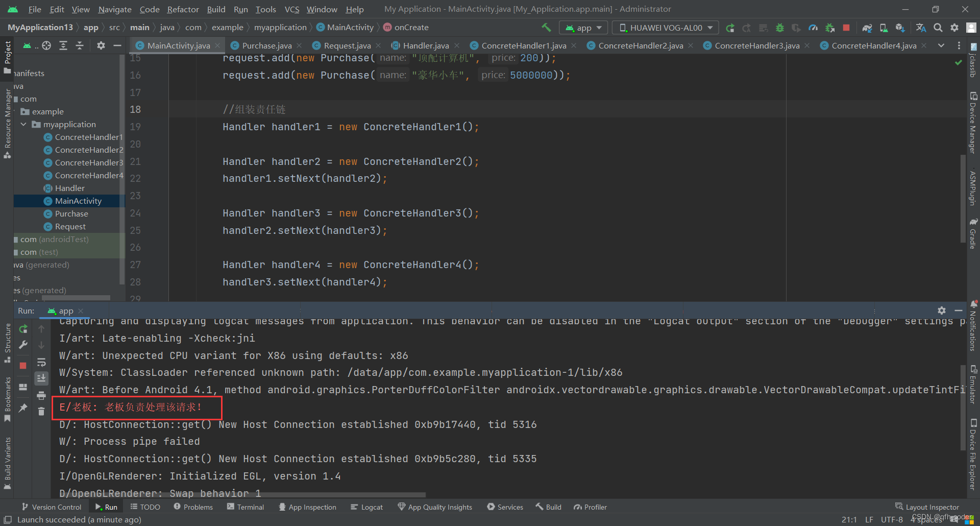Open the Build menu

point(216,9)
